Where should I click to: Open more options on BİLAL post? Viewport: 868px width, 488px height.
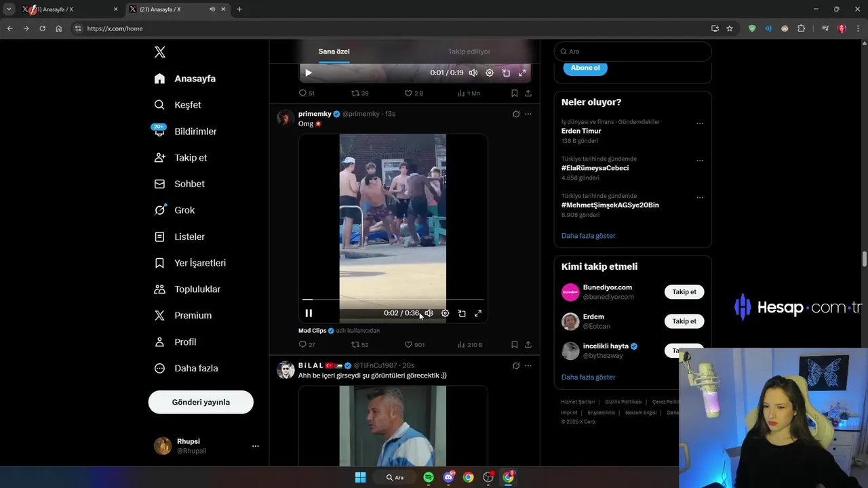click(x=528, y=365)
